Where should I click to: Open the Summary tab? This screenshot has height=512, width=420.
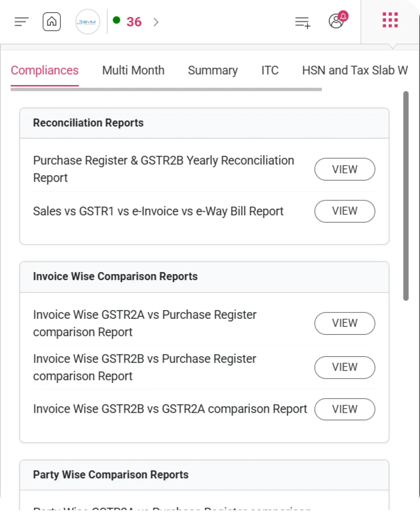point(213,70)
